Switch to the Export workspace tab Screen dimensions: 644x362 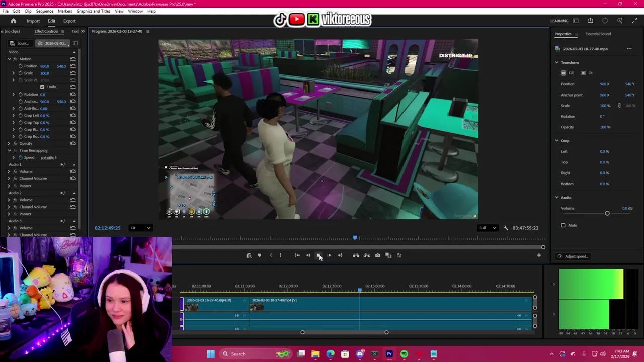coord(69,21)
